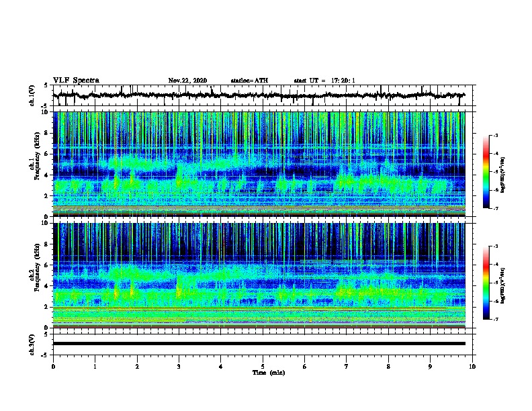Click the "7" minute tick on time axis
Image resolution: width=532 pixels, height=411 pixels.
347,366
